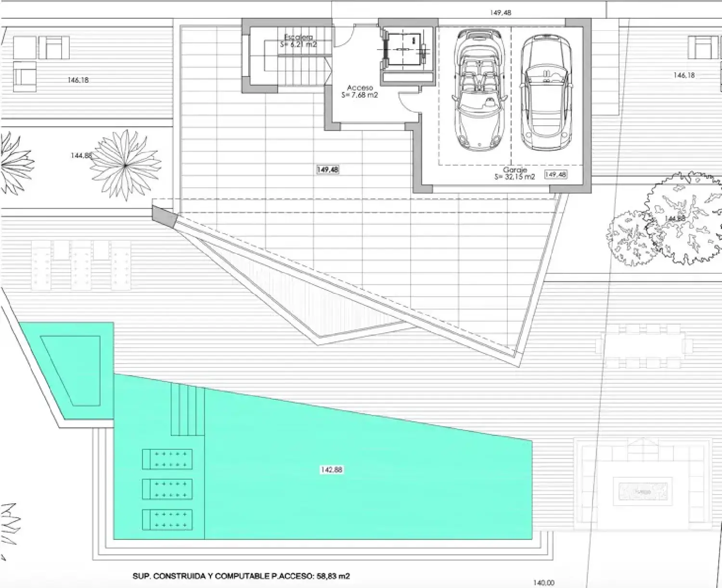Click the sun loungers on the left terrace
Viewport: 722px width, 588px height.
click(81, 265)
